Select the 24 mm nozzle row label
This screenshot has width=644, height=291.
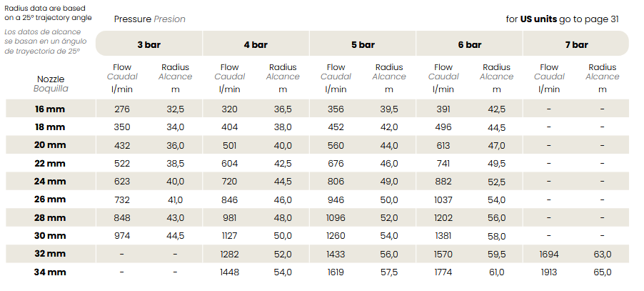pyautogui.click(x=50, y=182)
